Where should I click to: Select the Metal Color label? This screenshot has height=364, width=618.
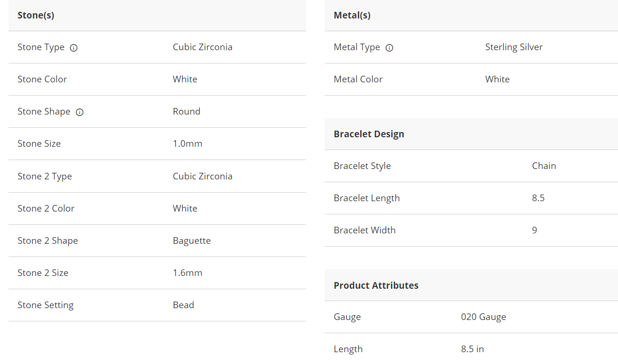coord(358,79)
